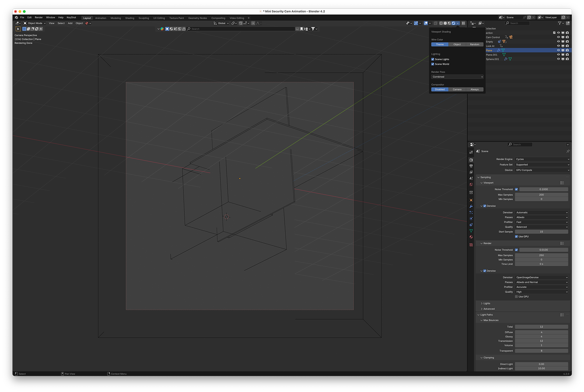Adjust viewport Max Samples field
The image size is (584, 392).
[x=541, y=195]
